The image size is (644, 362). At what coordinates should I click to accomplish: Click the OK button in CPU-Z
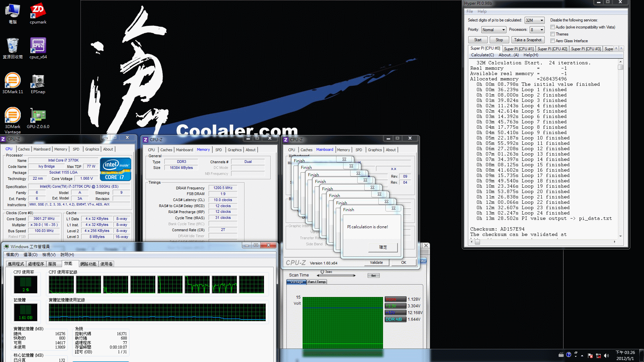tap(404, 262)
